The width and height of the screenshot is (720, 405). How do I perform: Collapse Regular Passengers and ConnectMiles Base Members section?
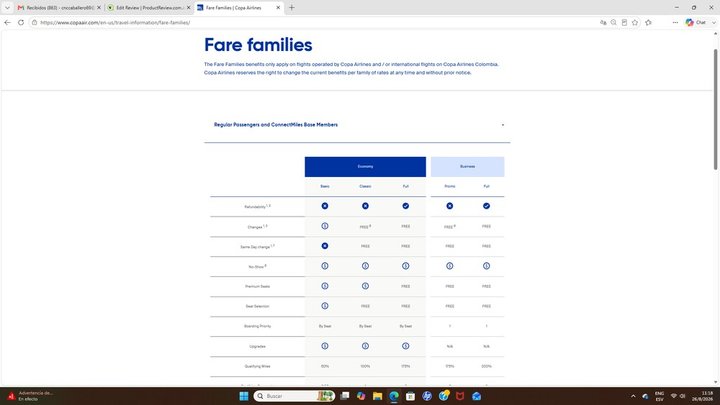point(503,125)
